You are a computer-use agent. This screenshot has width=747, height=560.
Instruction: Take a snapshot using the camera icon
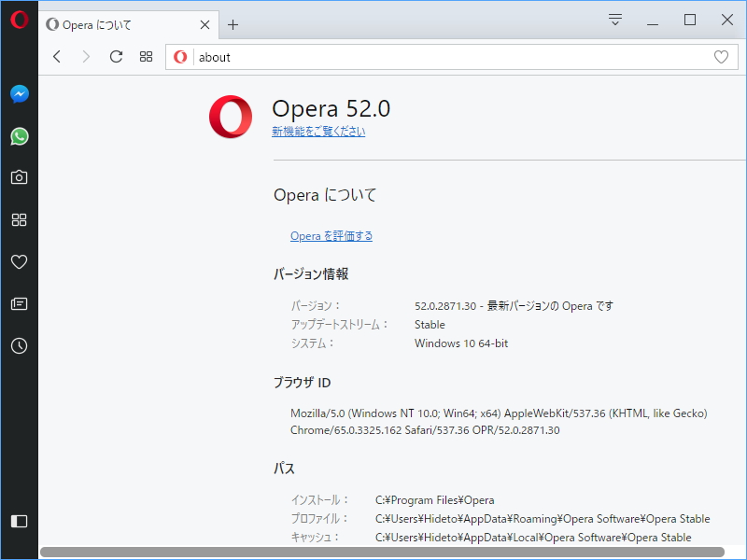tap(19, 177)
